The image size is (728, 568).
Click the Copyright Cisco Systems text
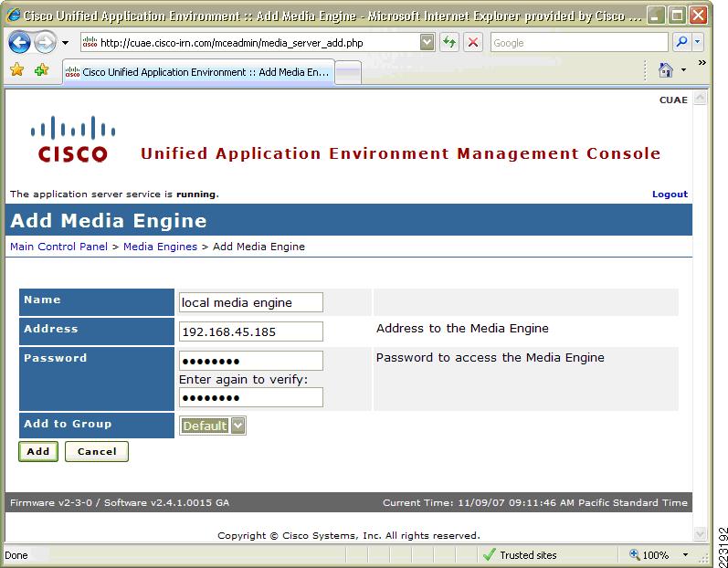[x=349, y=535]
